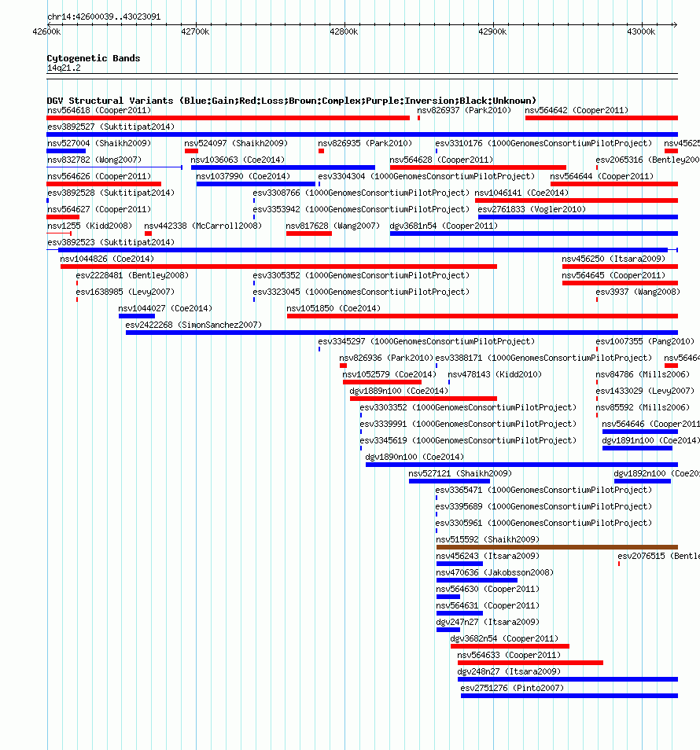Open nsv817628 (Wang2007) variant
This screenshot has height=750, width=700.
coord(333,226)
